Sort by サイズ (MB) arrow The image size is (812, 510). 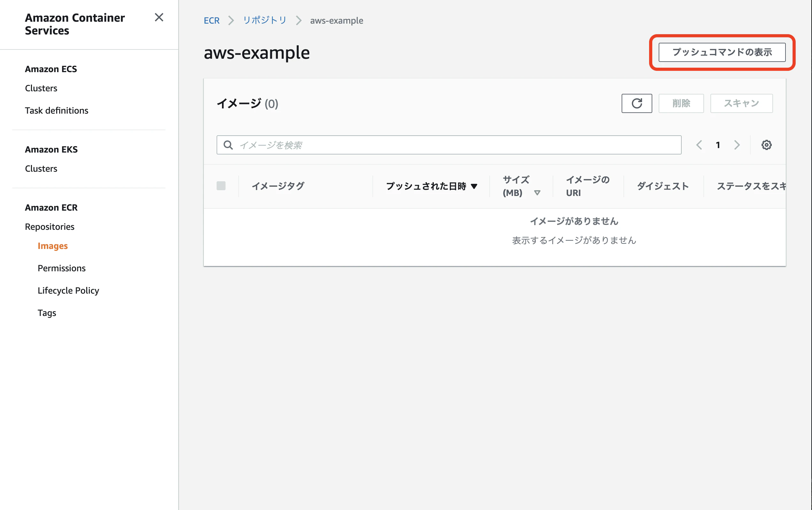537,193
